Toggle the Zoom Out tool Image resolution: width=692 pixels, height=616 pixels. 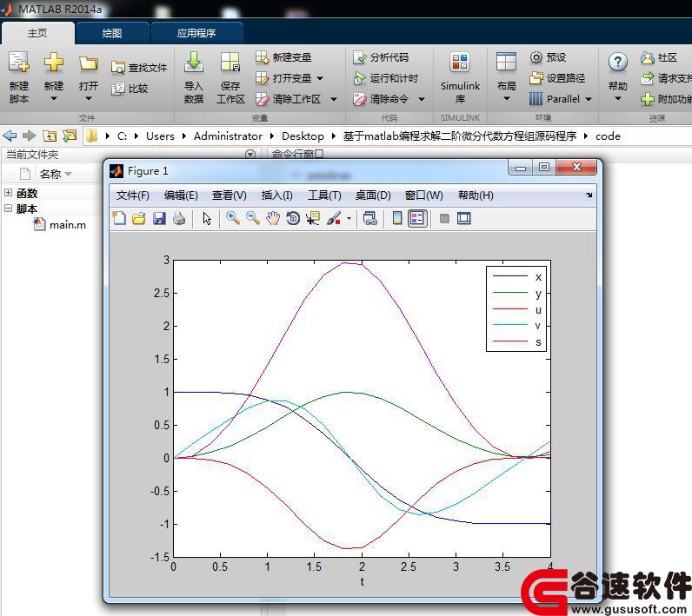point(253,218)
